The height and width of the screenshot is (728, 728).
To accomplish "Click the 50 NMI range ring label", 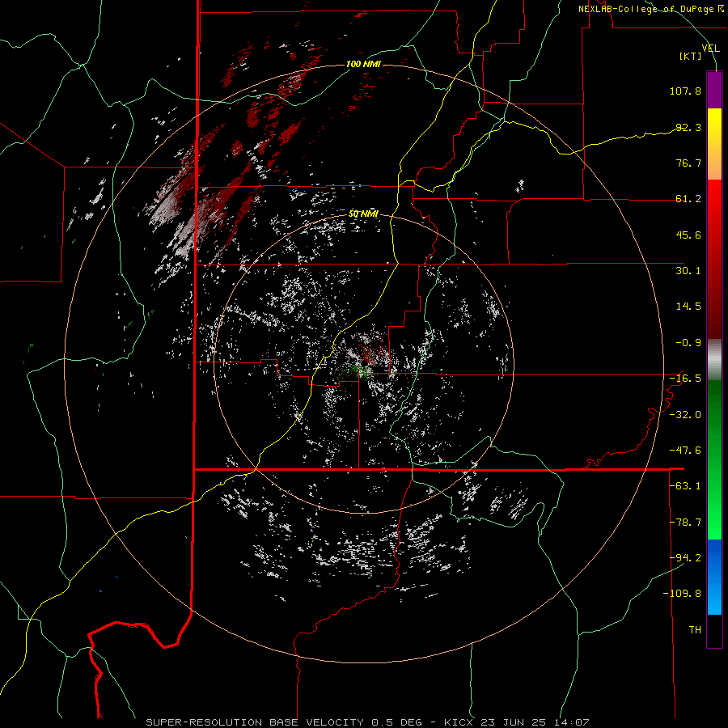I will [x=363, y=214].
